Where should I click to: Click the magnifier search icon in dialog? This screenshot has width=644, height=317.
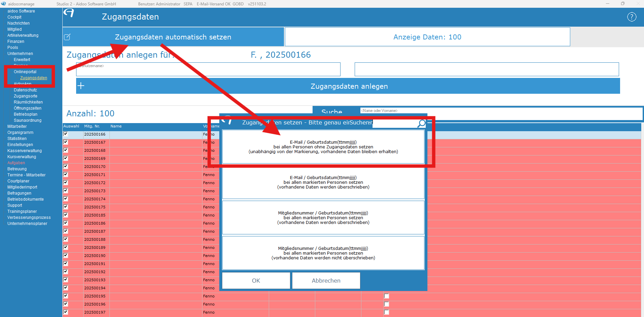point(421,123)
